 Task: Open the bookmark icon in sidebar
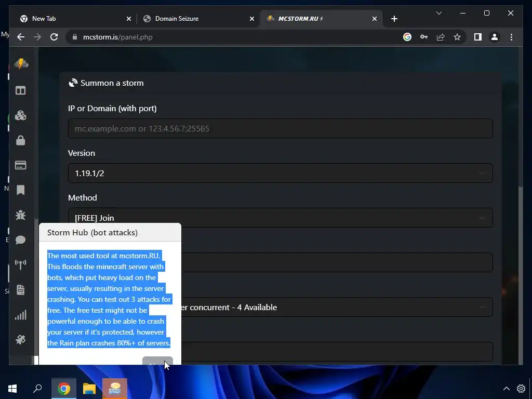click(x=20, y=190)
